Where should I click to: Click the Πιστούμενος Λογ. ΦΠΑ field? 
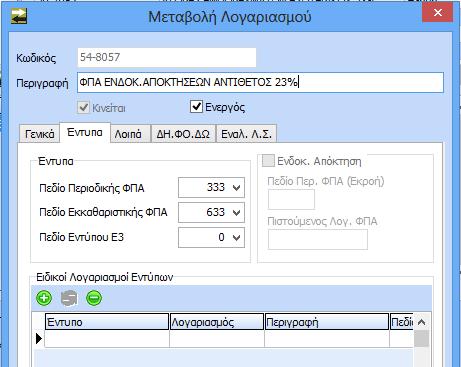point(318,239)
